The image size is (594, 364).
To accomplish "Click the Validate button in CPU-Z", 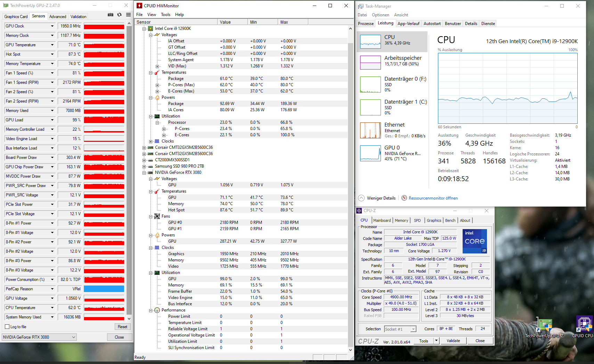I will coord(453,341).
